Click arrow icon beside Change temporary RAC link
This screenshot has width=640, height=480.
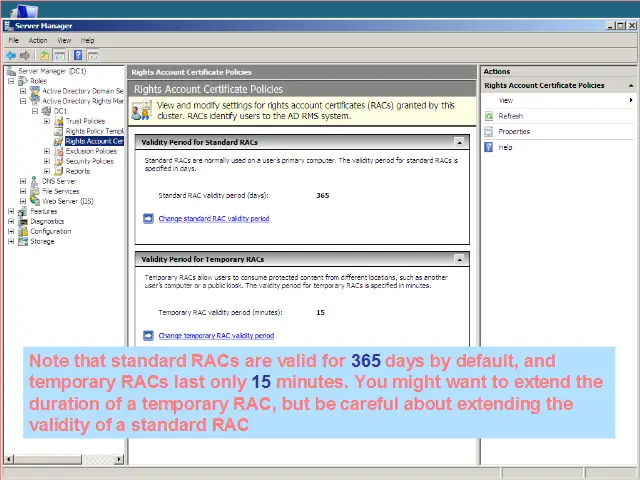(x=148, y=336)
